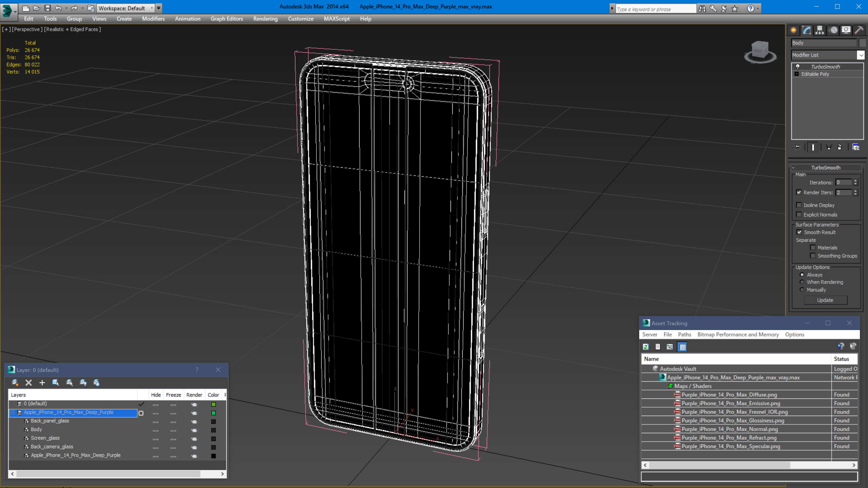Select Screen_glass object in layer list
Screen dimensions: 868x488
click(45, 438)
